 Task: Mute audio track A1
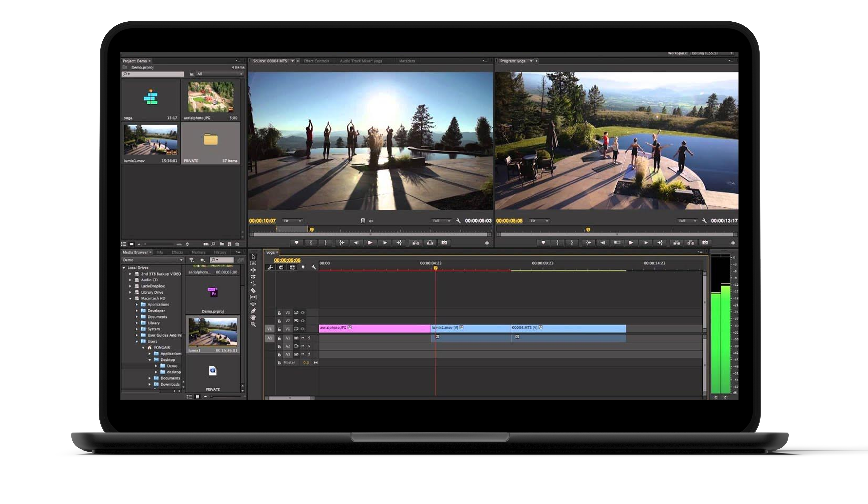(x=303, y=338)
